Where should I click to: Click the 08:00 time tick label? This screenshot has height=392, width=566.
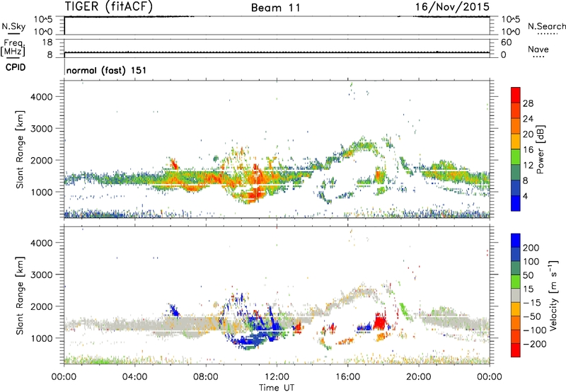coord(205,377)
